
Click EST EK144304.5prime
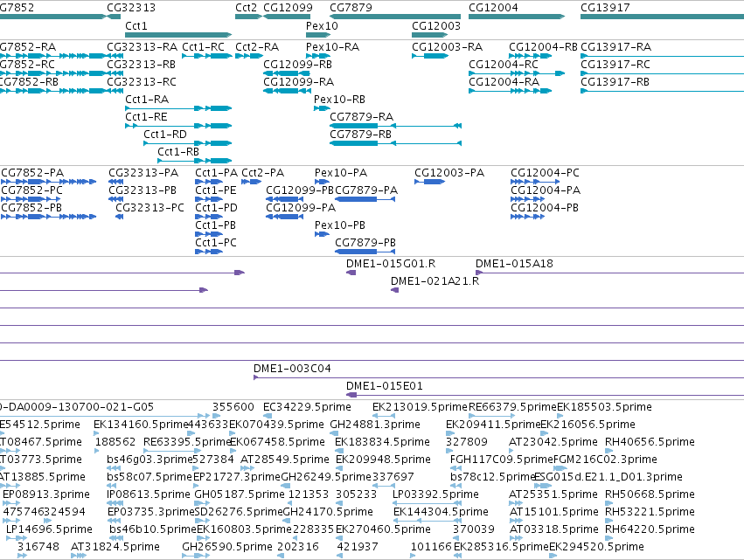click(426, 521)
